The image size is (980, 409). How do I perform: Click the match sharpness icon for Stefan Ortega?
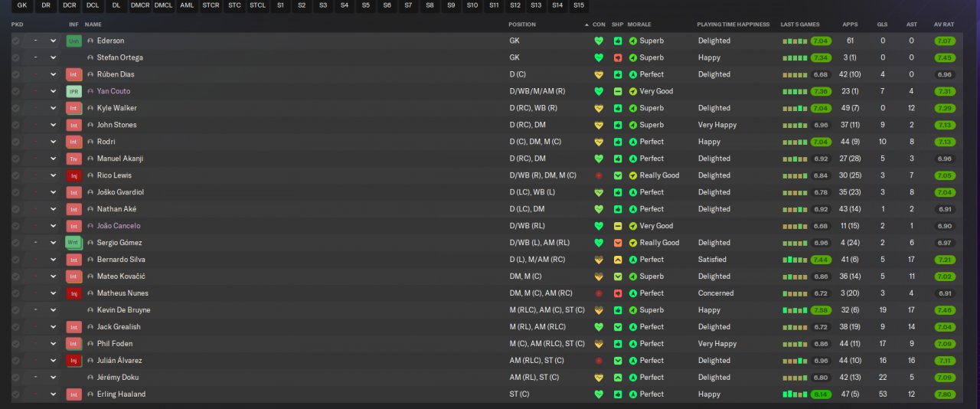(x=618, y=57)
